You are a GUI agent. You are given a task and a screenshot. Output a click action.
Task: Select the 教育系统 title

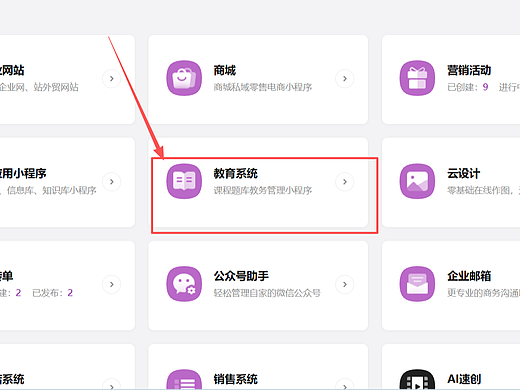click(236, 173)
